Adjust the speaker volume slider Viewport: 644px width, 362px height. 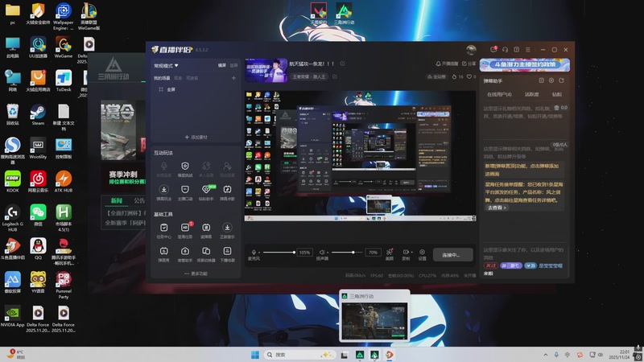tap(347, 252)
